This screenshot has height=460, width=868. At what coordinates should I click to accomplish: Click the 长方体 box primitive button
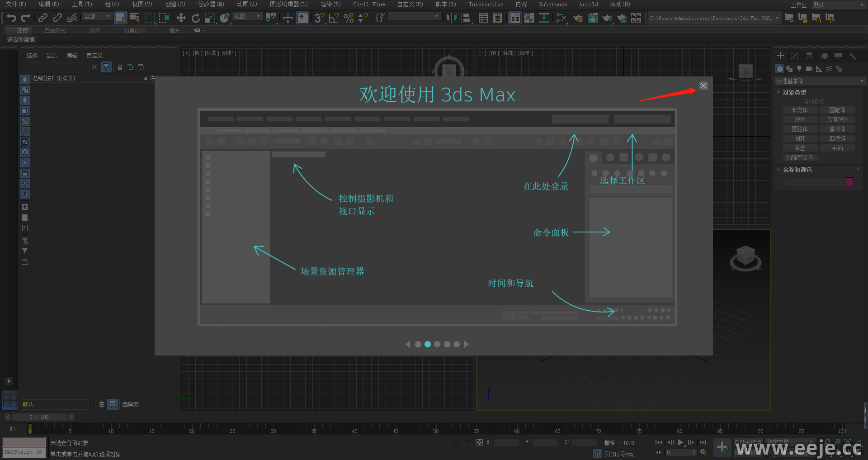pyautogui.click(x=799, y=110)
